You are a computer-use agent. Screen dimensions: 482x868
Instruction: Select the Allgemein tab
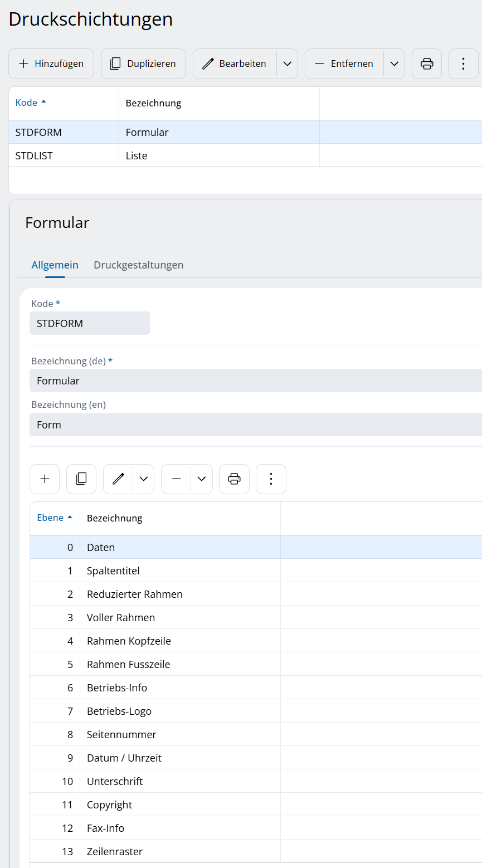coord(55,265)
